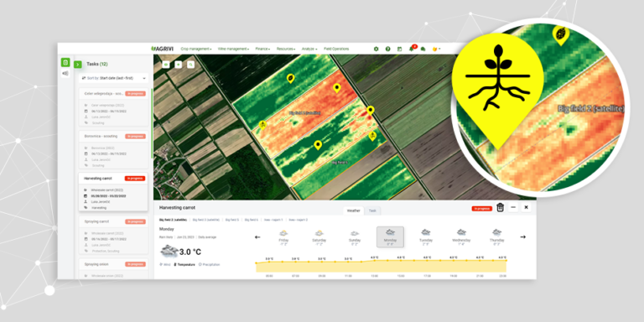The width and height of the screenshot is (644, 322).
Task: Open the megaphone icon in left sidebar
Action: click(65, 73)
